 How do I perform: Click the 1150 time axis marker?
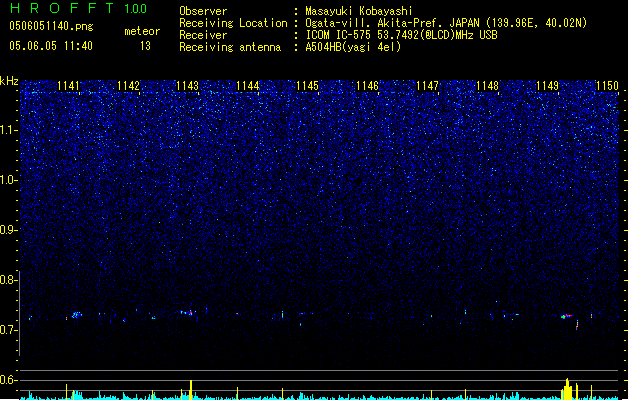coord(607,86)
